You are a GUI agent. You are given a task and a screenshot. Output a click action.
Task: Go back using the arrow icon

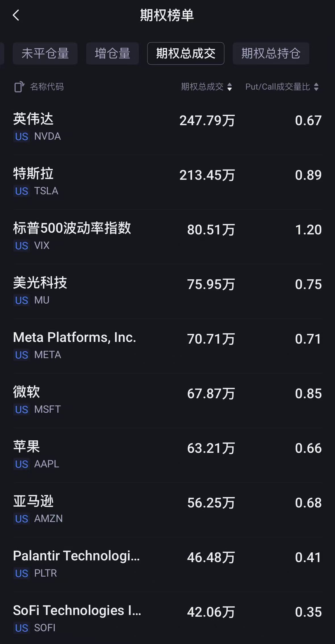[16, 15]
